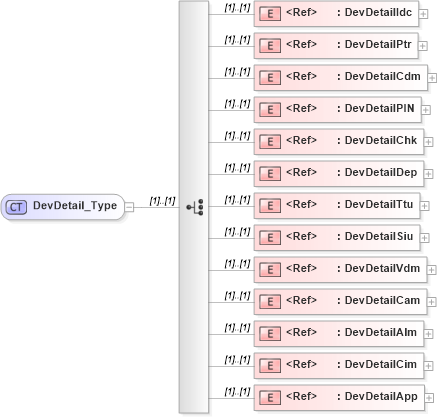Viewport: 437px width, 417px height.
Task: Click the [1]..[1] cardinality of DevDetailChk
Action: click(237, 136)
